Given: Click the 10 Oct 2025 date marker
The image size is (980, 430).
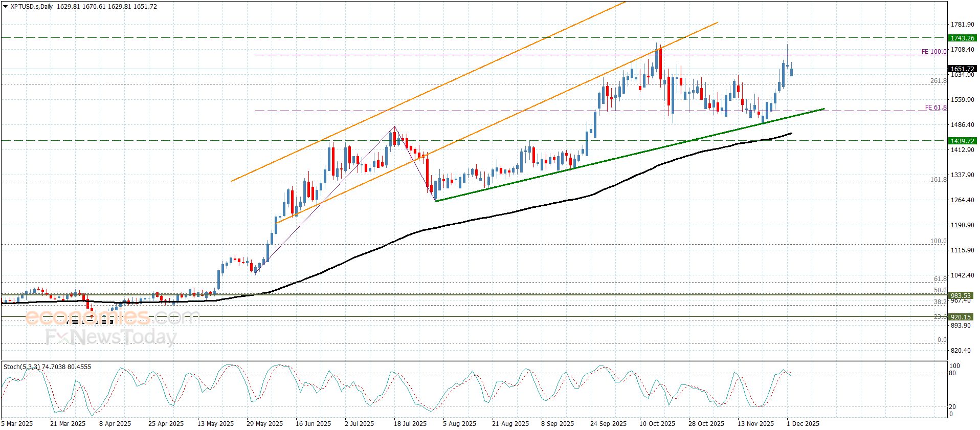Looking at the screenshot, I should (x=657, y=424).
